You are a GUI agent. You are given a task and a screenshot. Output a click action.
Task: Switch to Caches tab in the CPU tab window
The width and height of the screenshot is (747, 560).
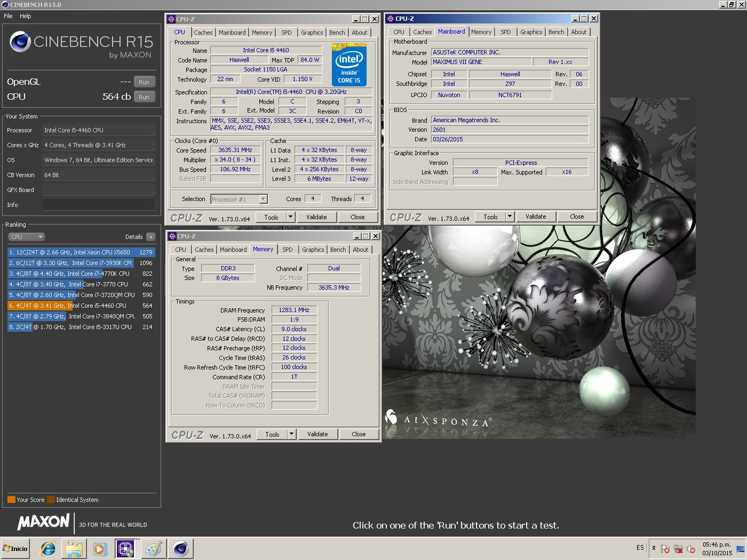pos(203,33)
